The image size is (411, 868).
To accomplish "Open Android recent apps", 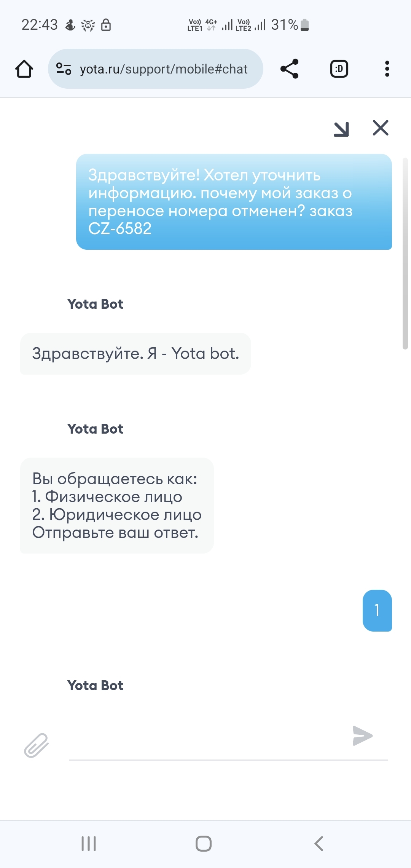I will pyautogui.click(x=89, y=843).
